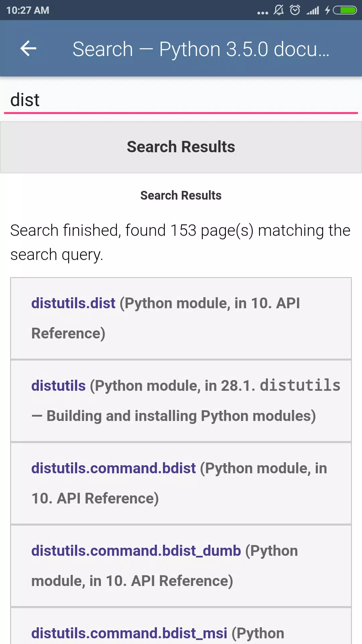
Task: Open distutils.command.bdist link
Action: (x=114, y=468)
